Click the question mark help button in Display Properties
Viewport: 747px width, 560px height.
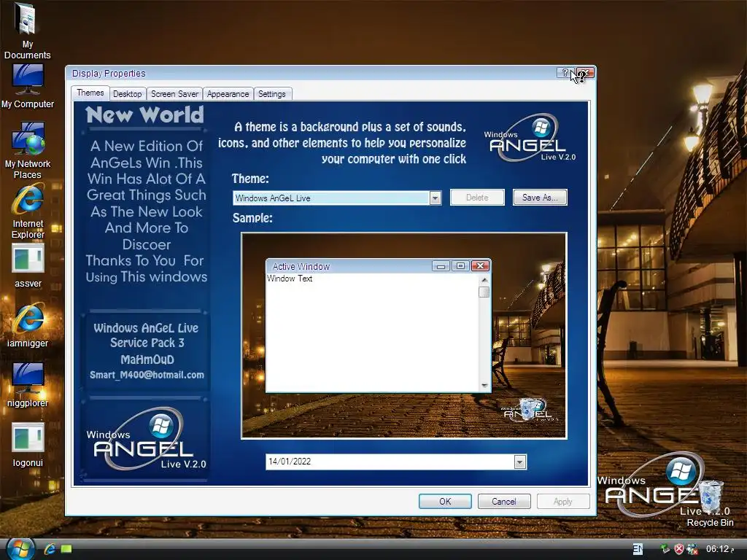[x=565, y=73]
